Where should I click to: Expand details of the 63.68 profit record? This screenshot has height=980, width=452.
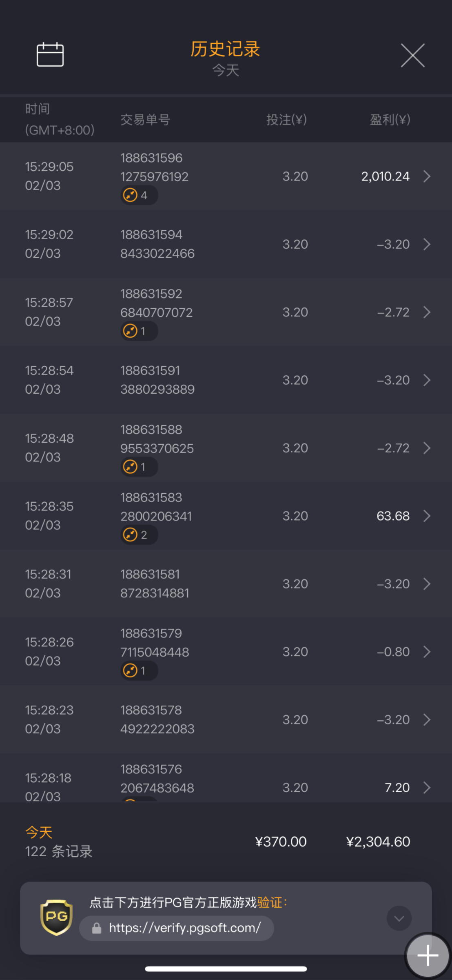coord(427,516)
